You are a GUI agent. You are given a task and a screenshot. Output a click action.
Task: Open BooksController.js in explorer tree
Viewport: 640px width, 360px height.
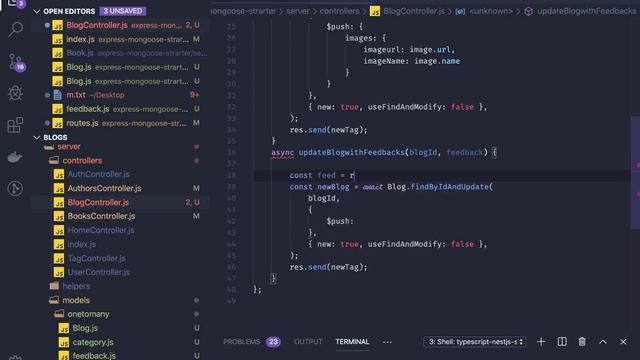pyautogui.click(x=101, y=216)
